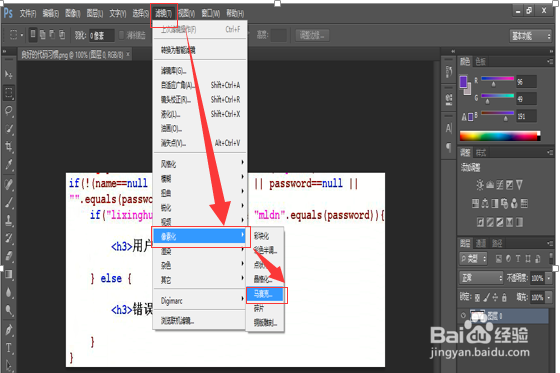This screenshot has height=373, width=560.
Task: Switch to the Swatches tab
Action: point(481,61)
